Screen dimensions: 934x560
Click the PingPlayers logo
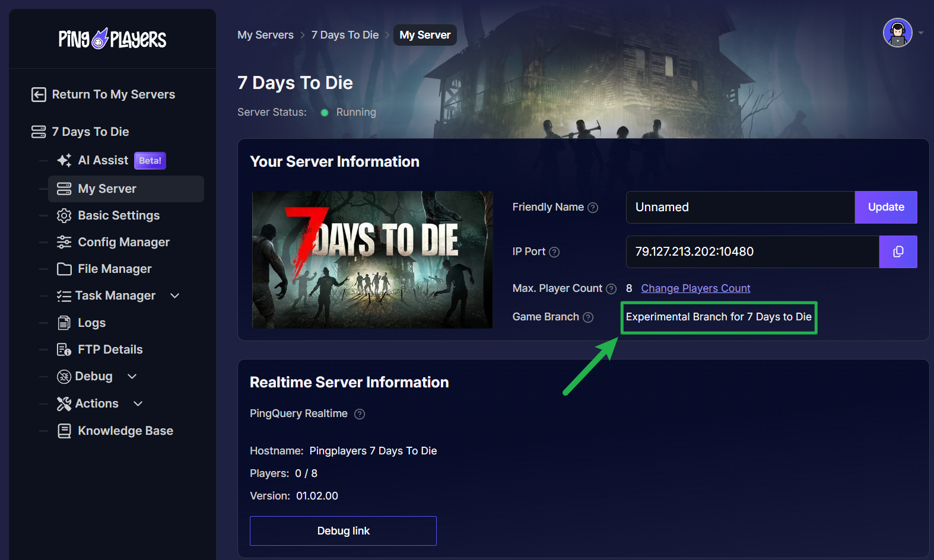tap(112, 39)
